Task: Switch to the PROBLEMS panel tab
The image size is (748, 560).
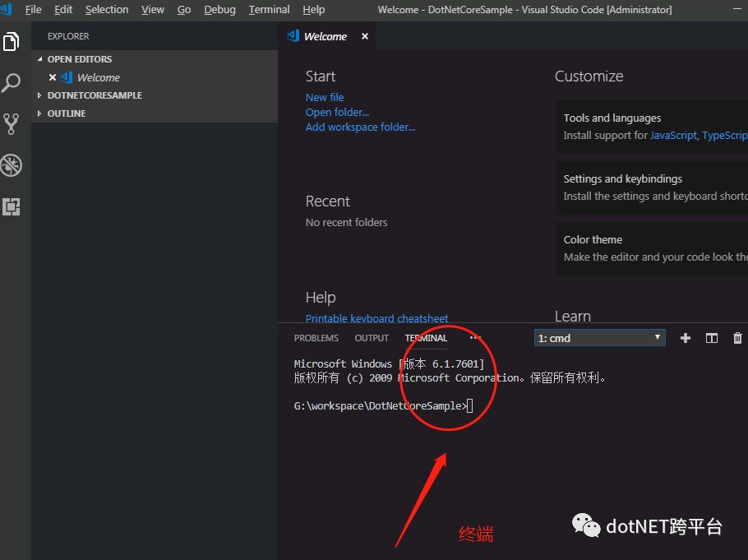Action: [x=316, y=338]
